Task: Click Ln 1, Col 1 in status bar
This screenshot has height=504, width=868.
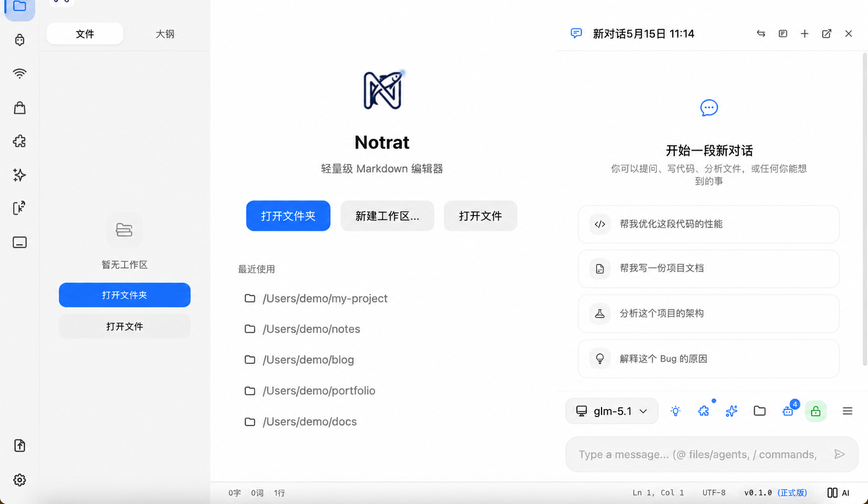Action: tap(658, 493)
